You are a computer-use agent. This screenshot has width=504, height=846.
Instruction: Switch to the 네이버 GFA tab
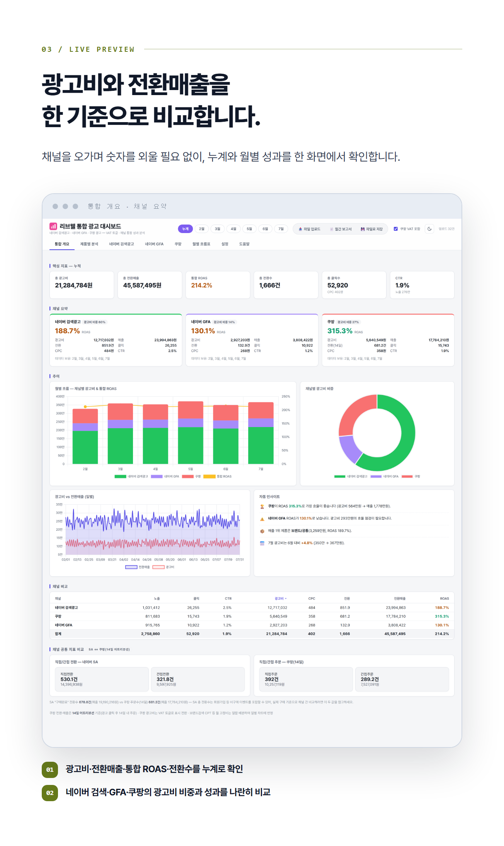(154, 244)
